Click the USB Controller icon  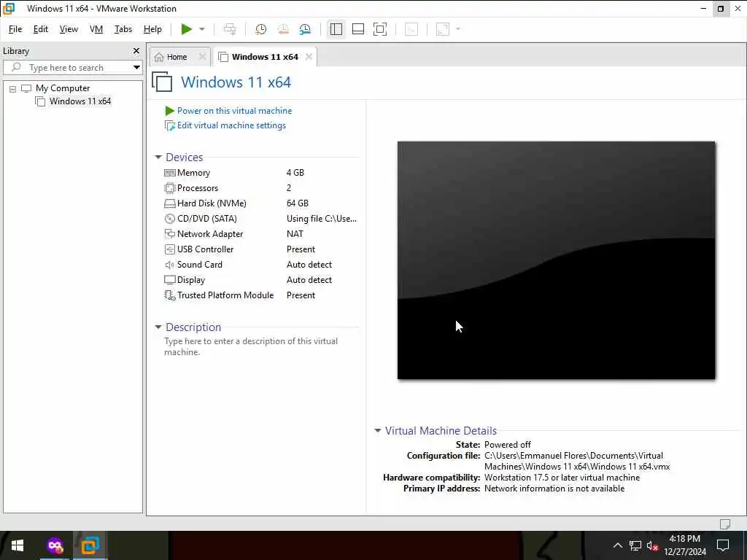pyautogui.click(x=169, y=249)
